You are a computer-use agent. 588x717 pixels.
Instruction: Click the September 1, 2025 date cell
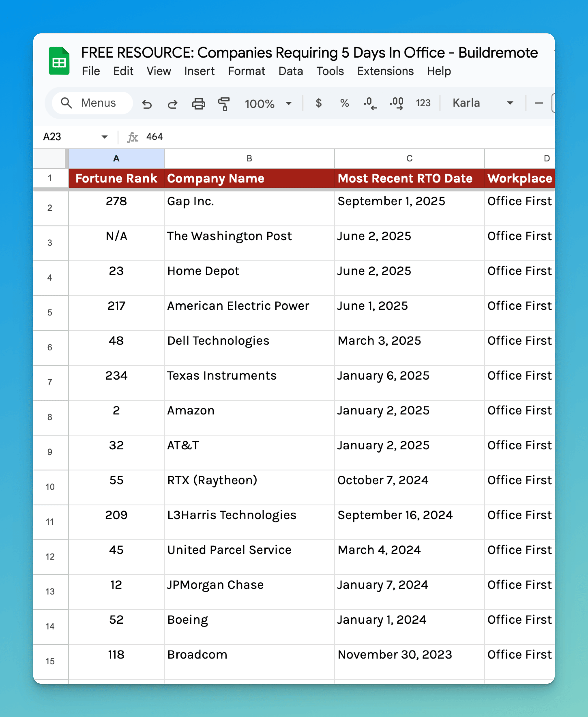tap(409, 208)
